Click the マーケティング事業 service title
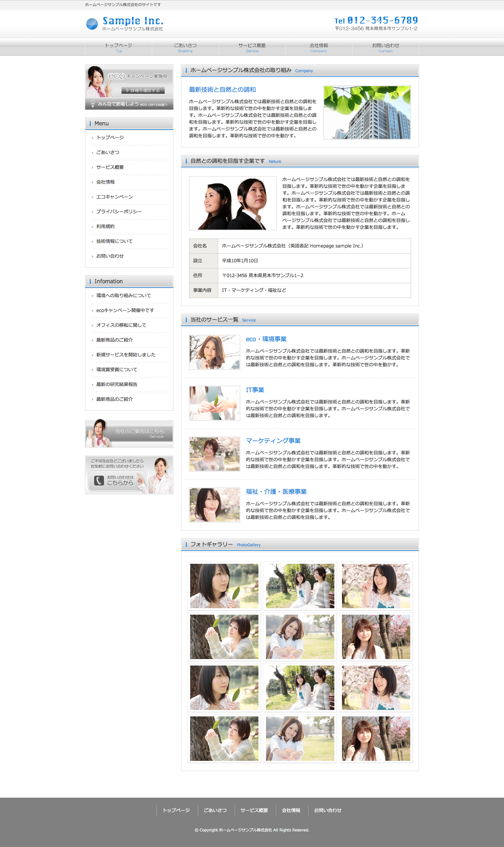This screenshot has width=504, height=847. [273, 441]
